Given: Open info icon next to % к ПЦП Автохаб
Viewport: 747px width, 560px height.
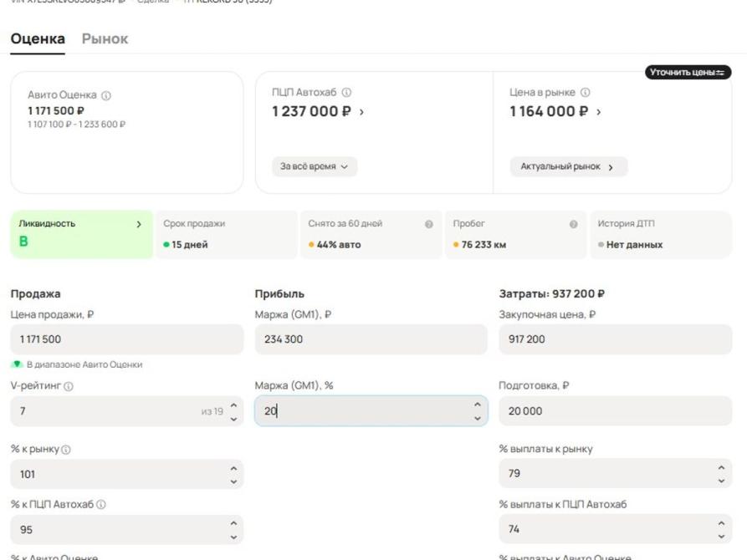Looking at the screenshot, I should pyautogui.click(x=101, y=505).
